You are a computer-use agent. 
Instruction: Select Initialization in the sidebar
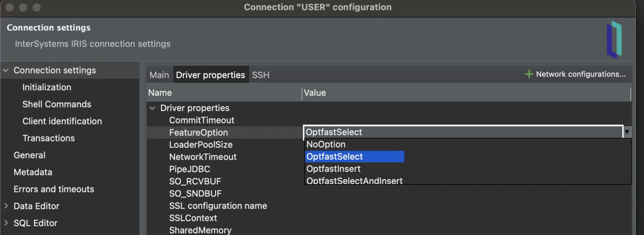(47, 87)
